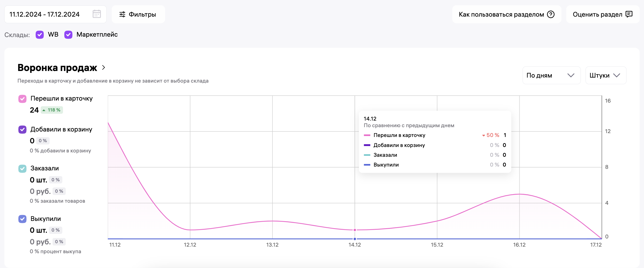
Task: Toggle the Перешли в карточку checkbox
Action: click(22, 99)
